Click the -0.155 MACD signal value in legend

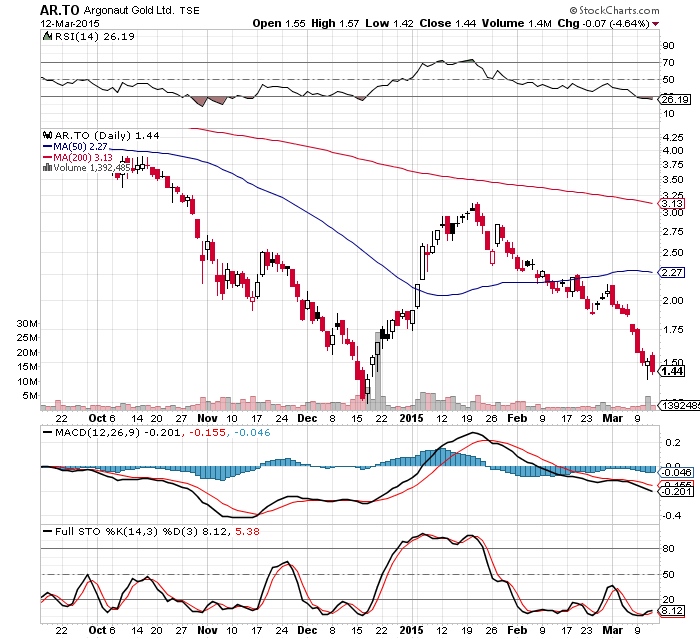pos(208,432)
